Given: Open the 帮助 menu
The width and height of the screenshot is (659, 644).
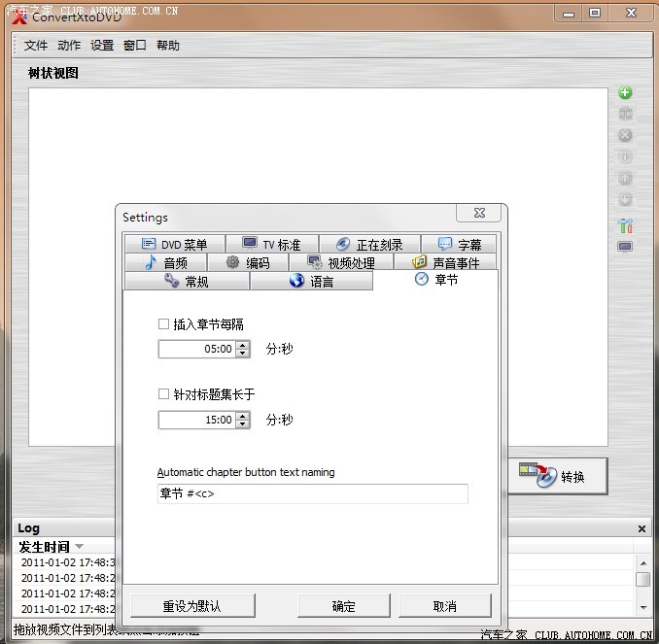Looking at the screenshot, I should pos(168,46).
